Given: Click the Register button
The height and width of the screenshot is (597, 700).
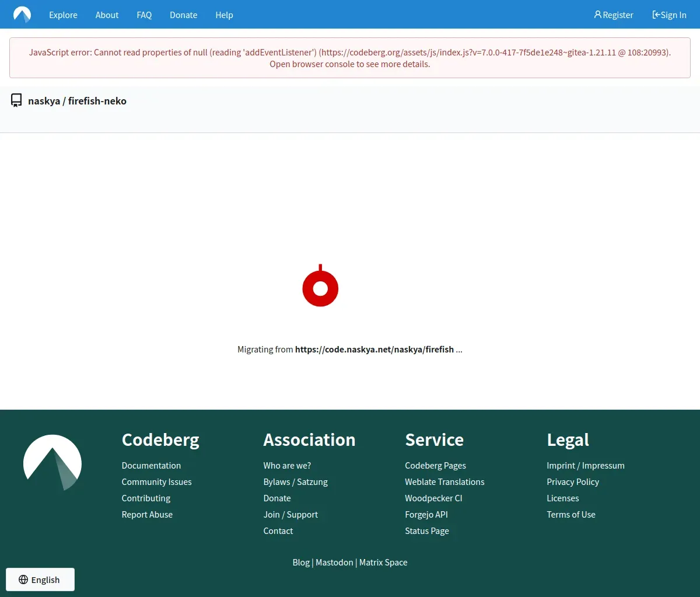Looking at the screenshot, I should [x=614, y=15].
